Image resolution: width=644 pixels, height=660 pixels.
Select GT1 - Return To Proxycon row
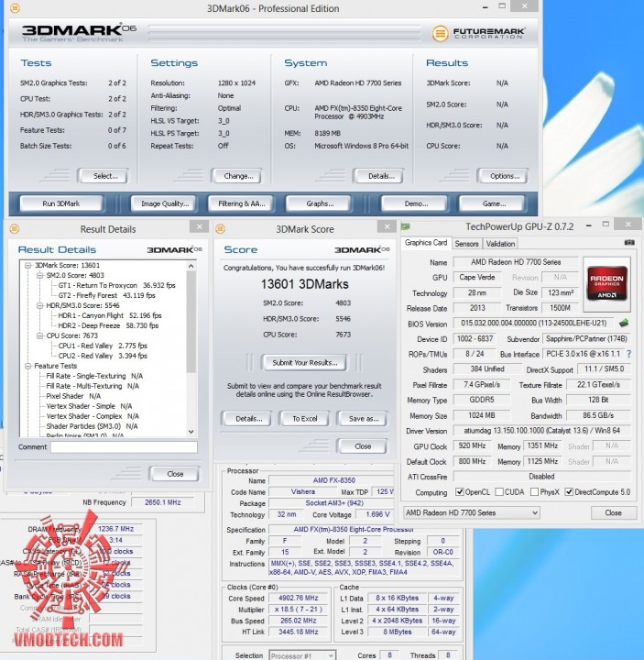(116, 285)
